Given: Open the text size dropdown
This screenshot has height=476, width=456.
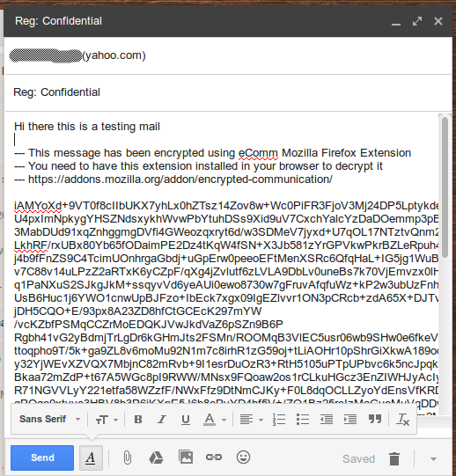Looking at the screenshot, I should [107, 420].
